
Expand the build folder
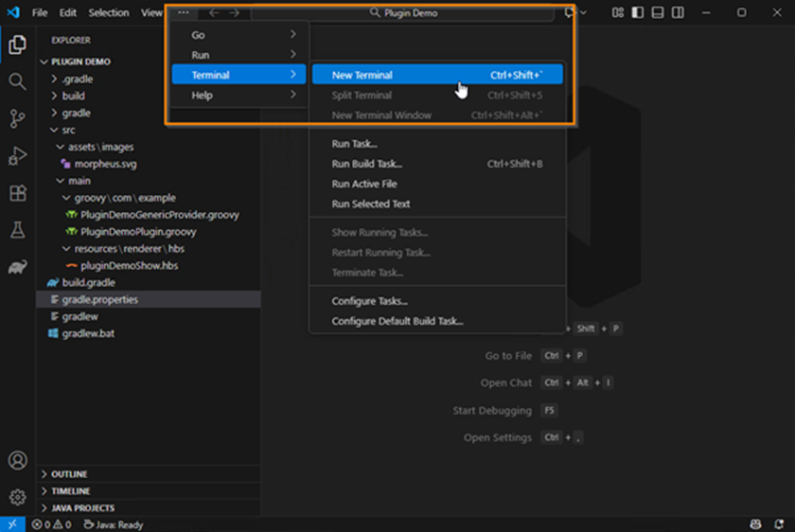(149, 96)
